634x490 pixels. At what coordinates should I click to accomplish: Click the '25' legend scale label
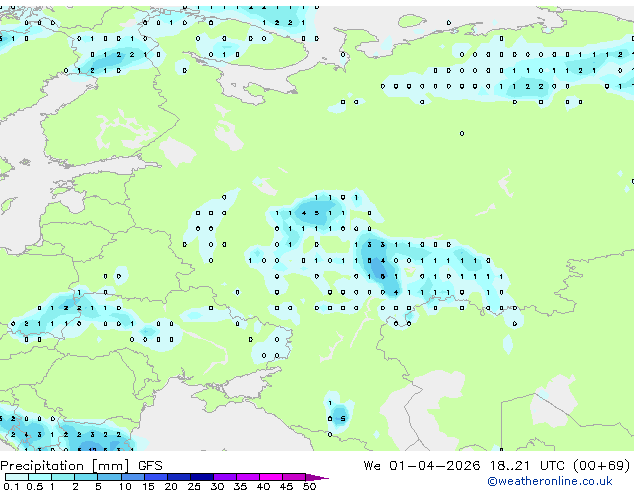[x=194, y=486]
